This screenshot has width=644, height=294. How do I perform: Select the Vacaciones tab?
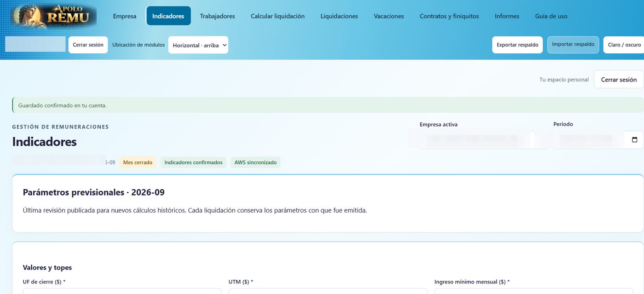tap(389, 16)
